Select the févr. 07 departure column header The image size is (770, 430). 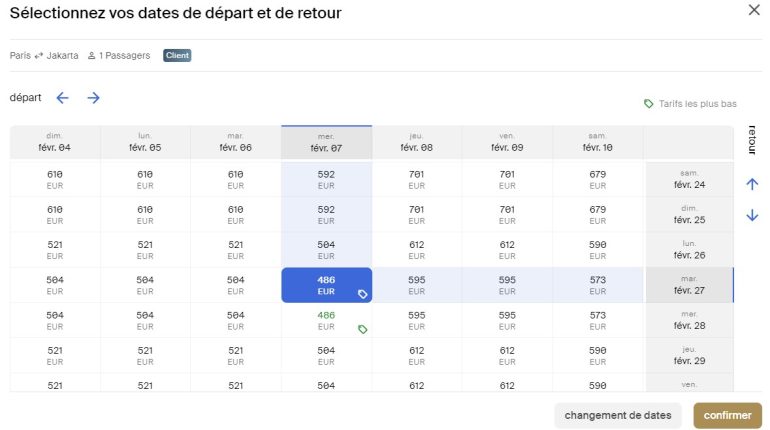click(x=326, y=142)
